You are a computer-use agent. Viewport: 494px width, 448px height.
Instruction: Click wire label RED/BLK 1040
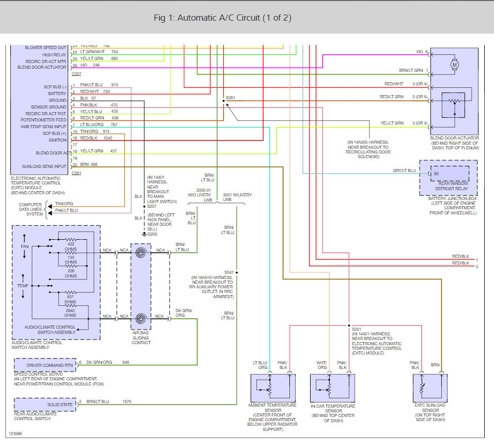[96, 138]
